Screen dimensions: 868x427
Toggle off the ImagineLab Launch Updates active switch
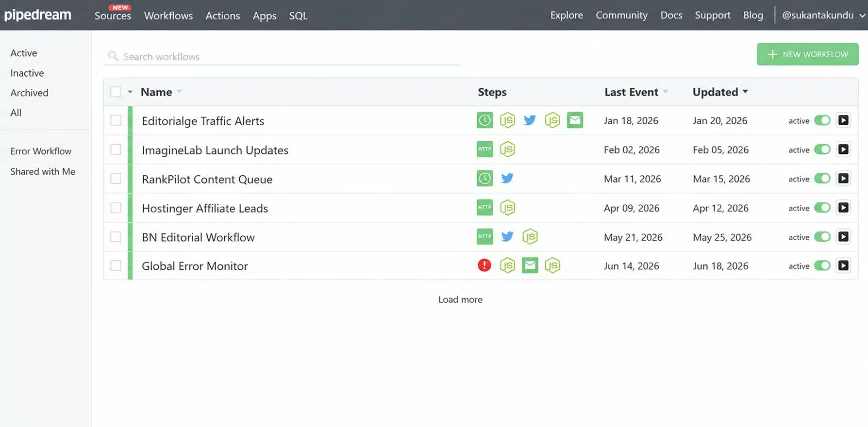[x=822, y=149]
